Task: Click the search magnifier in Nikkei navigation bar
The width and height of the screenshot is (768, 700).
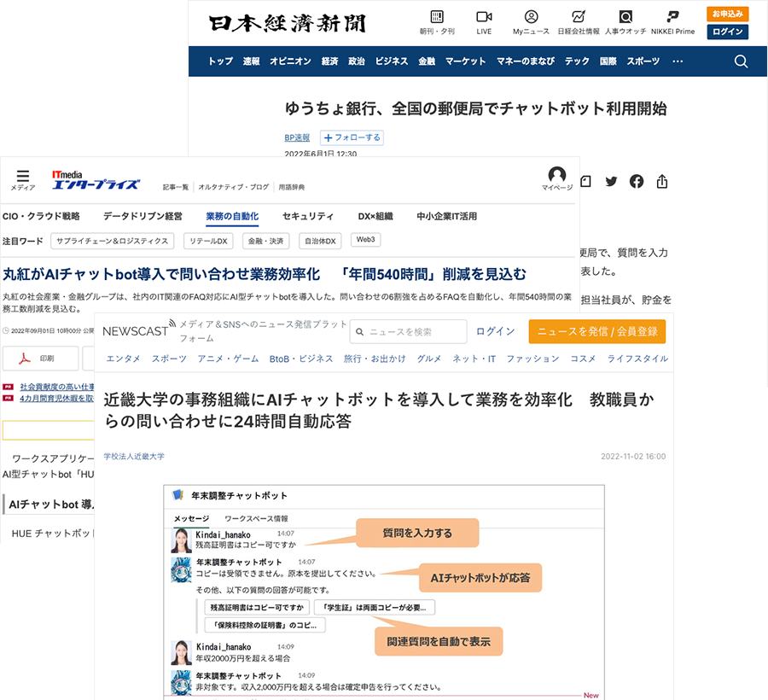Action: [x=741, y=61]
